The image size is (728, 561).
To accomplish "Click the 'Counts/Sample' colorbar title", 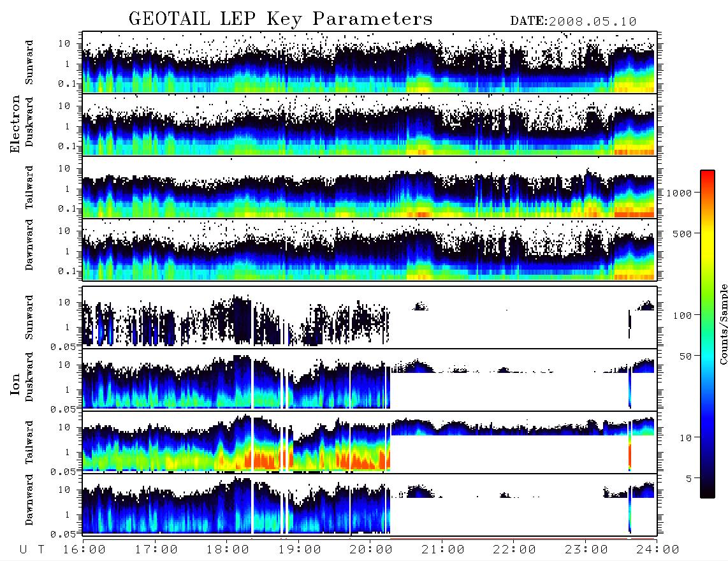I will point(723,324).
